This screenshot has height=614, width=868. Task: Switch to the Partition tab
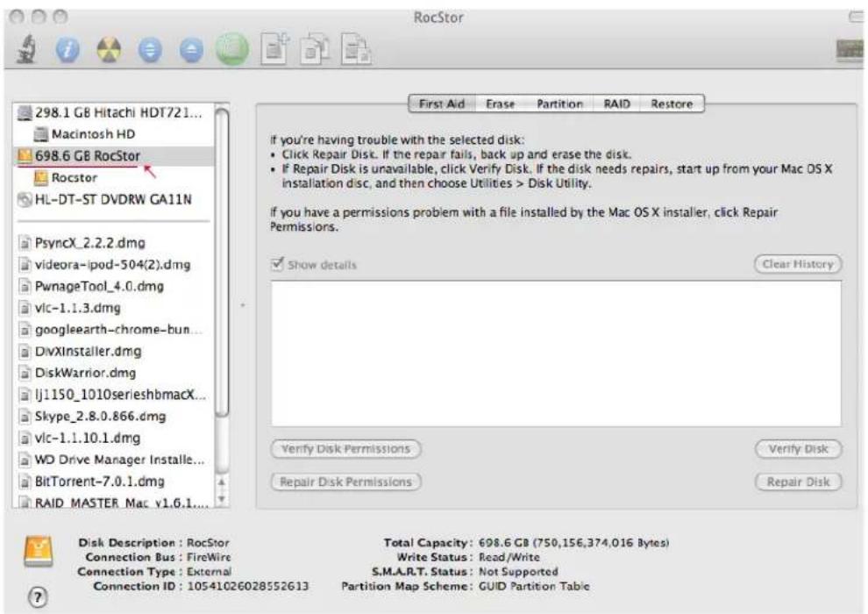pyautogui.click(x=559, y=104)
